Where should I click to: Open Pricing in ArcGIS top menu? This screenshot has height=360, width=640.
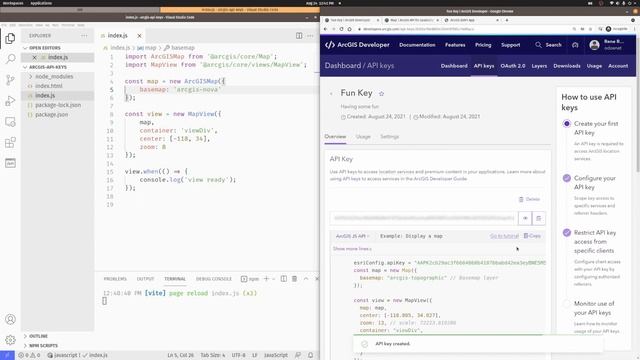tap(483, 45)
